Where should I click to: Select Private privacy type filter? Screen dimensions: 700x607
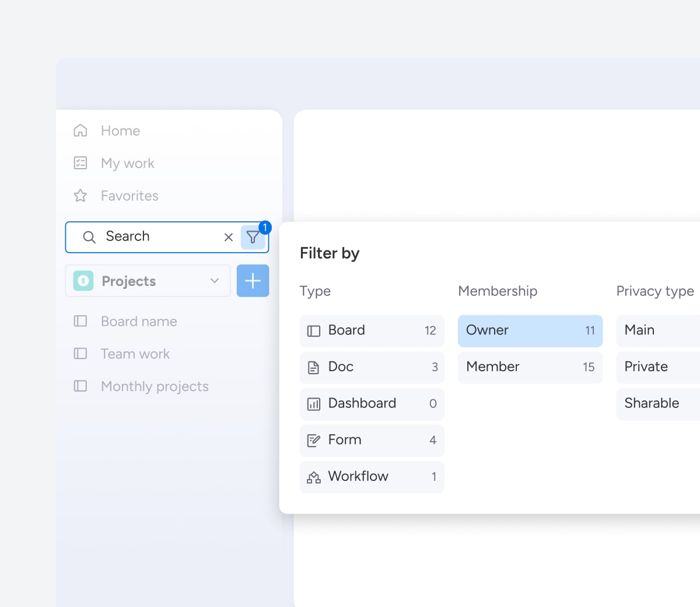pos(658,368)
